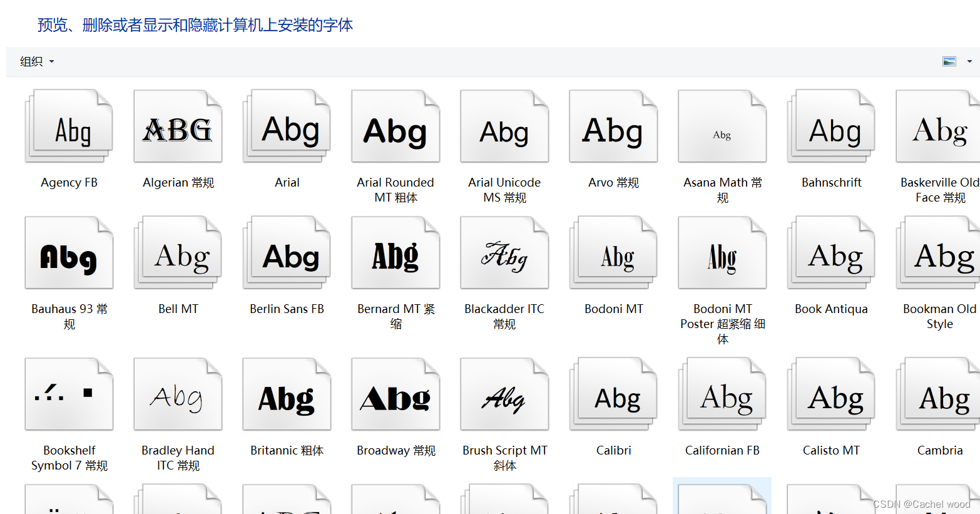The width and height of the screenshot is (980, 514).
Task: Open the 组织 dropdown menu
Action: click(x=37, y=61)
